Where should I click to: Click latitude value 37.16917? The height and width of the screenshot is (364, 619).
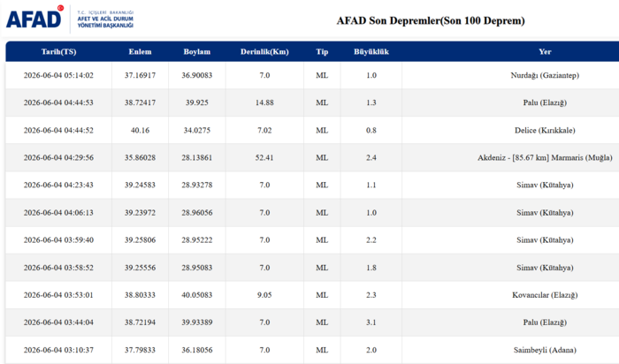pyautogui.click(x=140, y=75)
